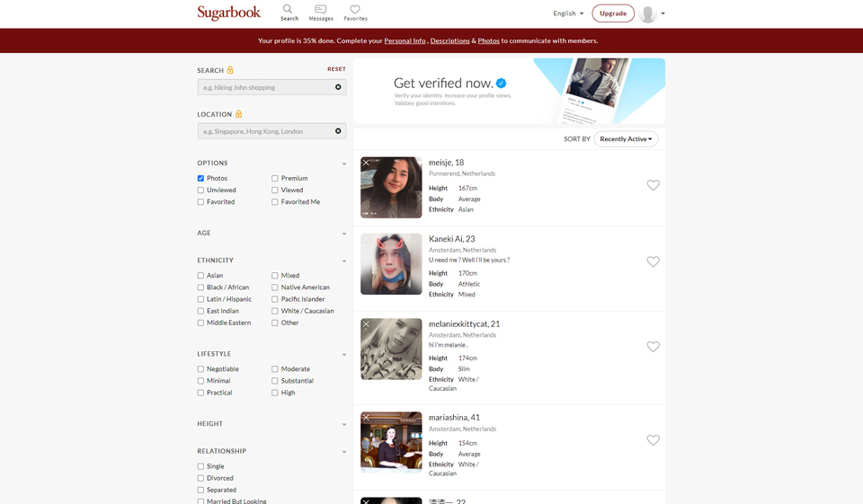Focus the location input field
This screenshot has width=863, height=504.
271,131
